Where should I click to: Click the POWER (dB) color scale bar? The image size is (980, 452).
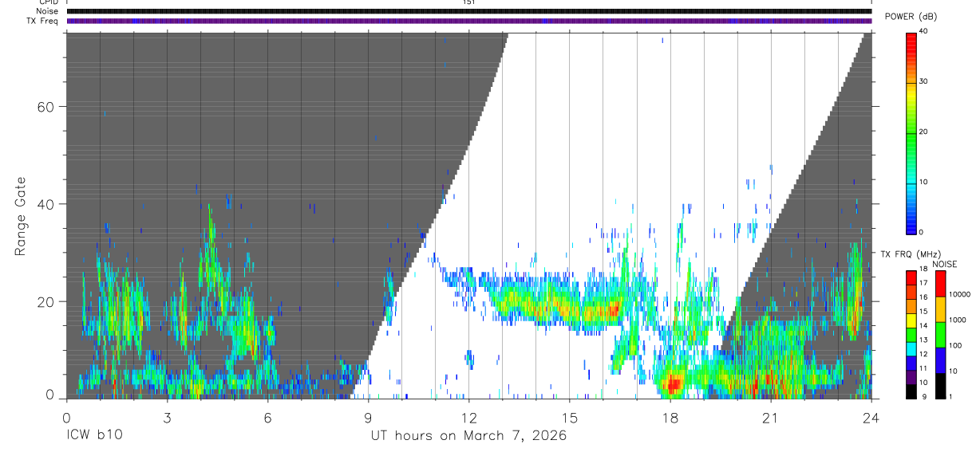(x=911, y=132)
